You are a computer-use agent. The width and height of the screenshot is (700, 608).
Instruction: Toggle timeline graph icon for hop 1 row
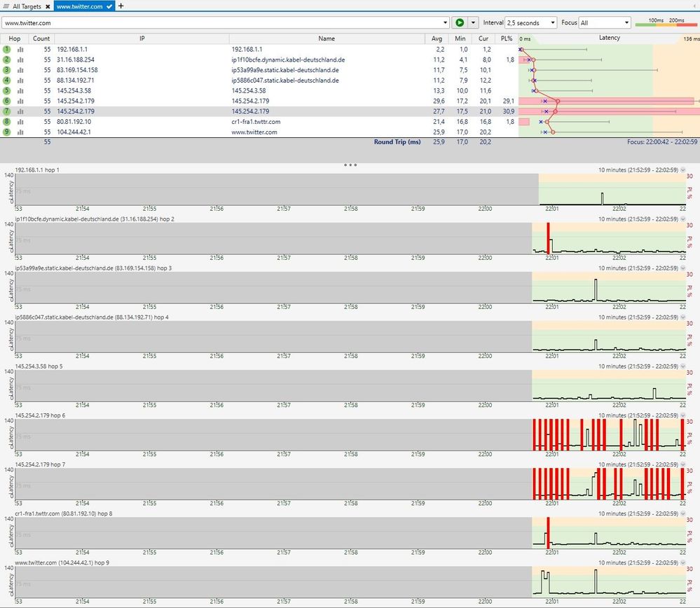point(20,50)
